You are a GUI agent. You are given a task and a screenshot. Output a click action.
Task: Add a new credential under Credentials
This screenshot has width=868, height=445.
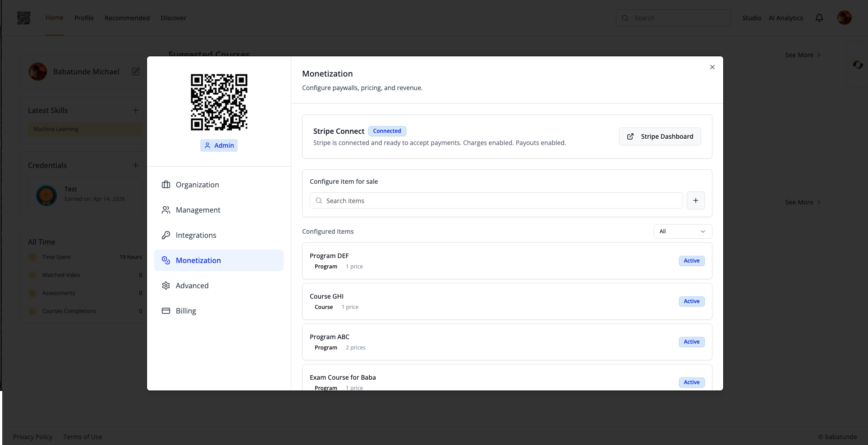pyautogui.click(x=136, y=165)
